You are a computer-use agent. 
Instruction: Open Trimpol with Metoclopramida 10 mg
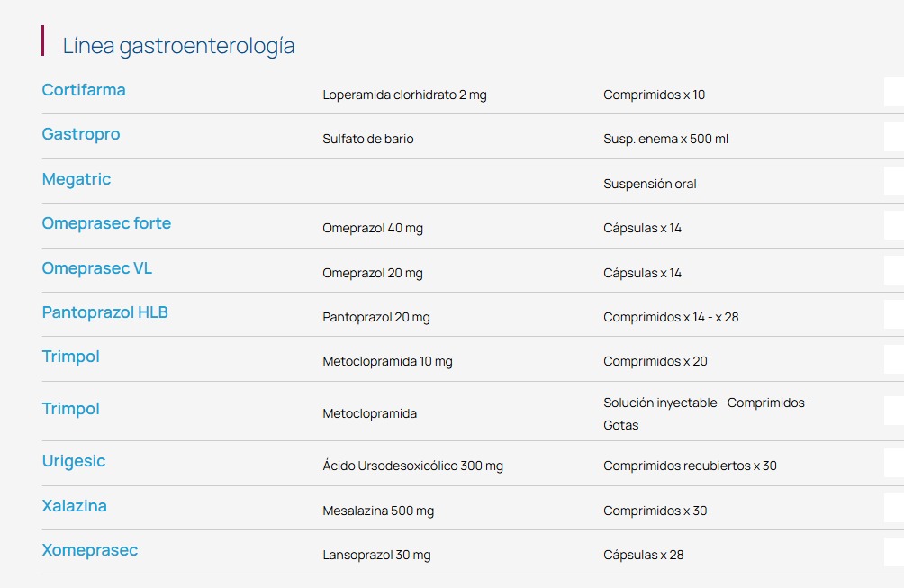click(x=70, y=357)
